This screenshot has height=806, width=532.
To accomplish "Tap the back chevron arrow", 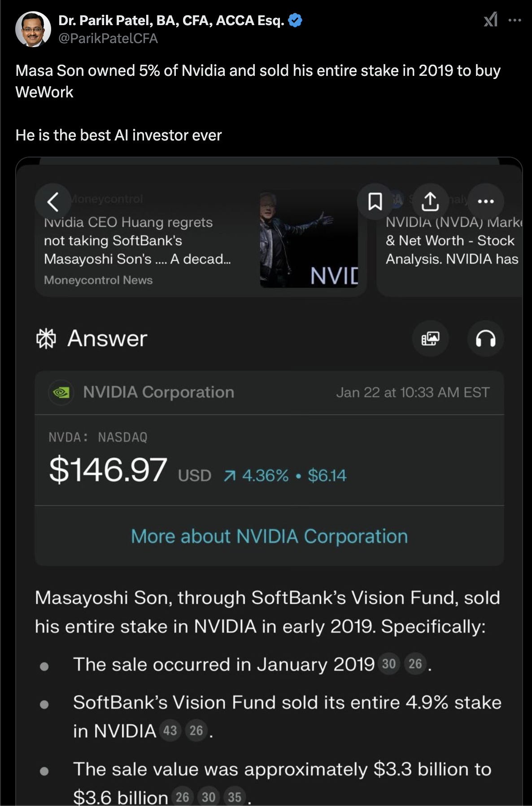I will (53, 201).
